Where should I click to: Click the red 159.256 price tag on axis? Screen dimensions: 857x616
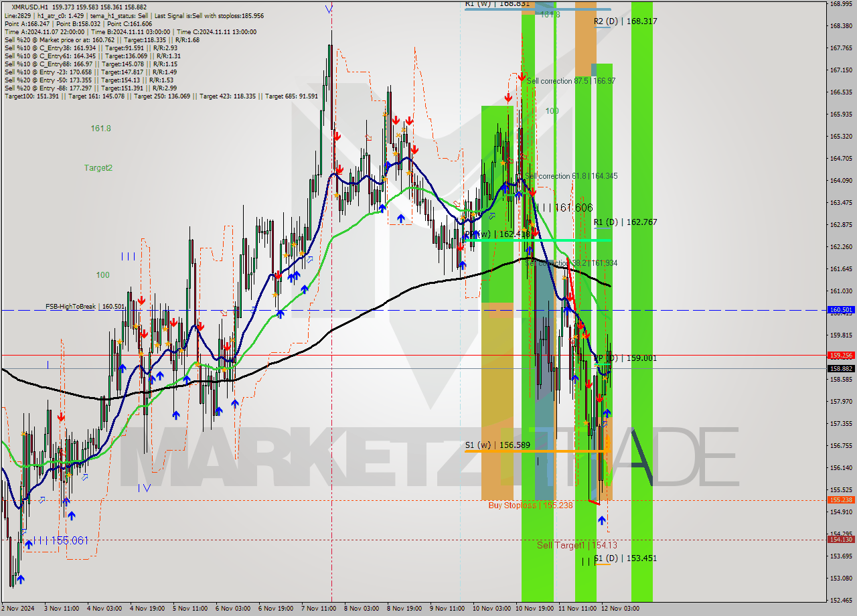[841, 356]
